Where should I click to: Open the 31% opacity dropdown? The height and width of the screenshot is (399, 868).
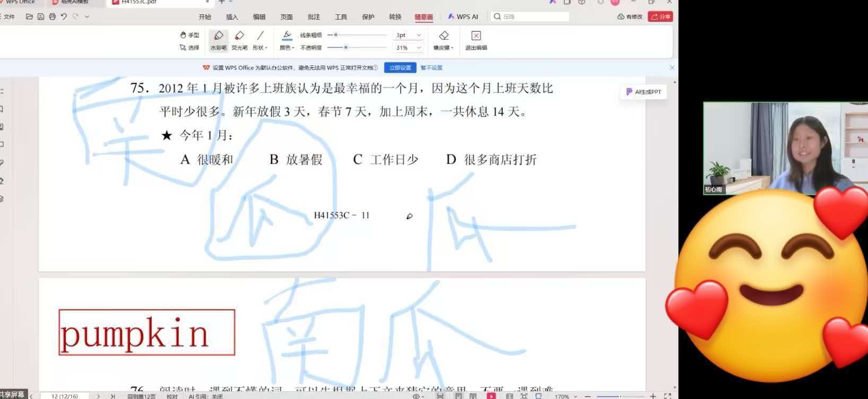408,47
